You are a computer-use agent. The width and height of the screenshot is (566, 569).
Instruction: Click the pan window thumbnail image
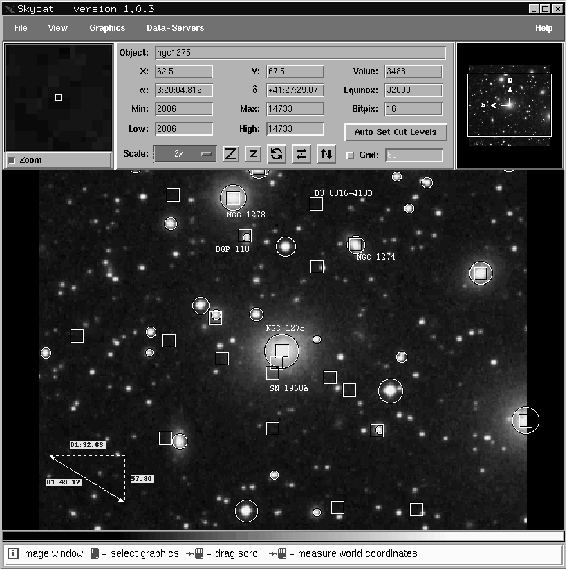(509, 106)
